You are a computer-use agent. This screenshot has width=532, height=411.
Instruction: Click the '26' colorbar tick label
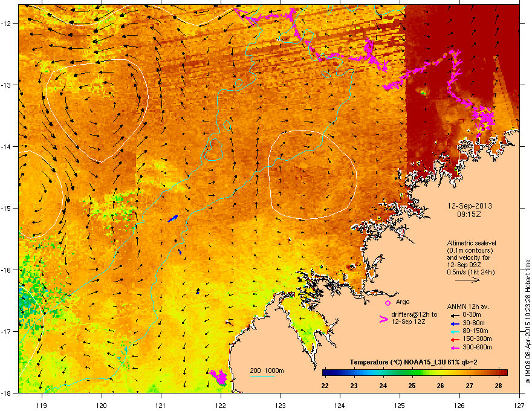click(x=440, y=386)
